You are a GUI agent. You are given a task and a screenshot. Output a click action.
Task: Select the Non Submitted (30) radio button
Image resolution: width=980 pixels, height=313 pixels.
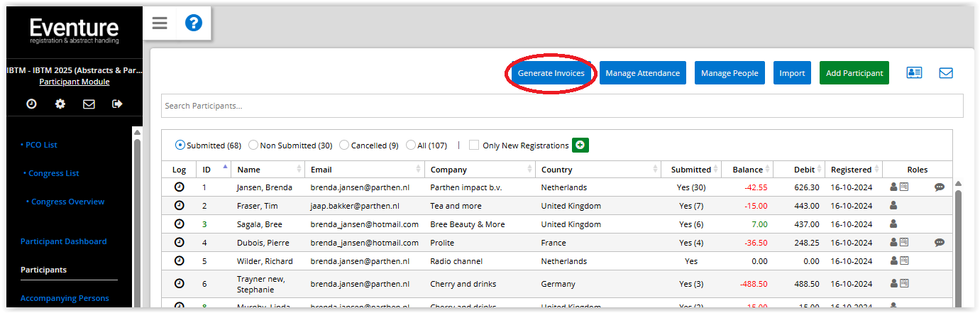pos(253,145)
